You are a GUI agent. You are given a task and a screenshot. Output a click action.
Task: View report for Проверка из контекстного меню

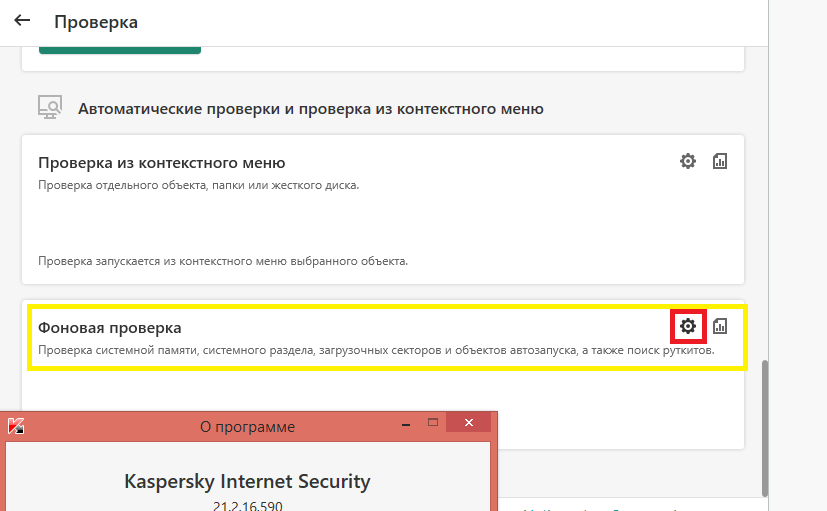coord(720,161)
